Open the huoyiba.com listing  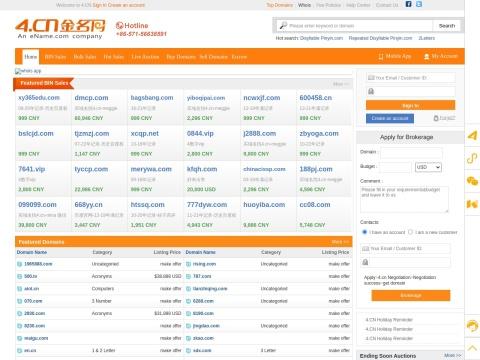coord(264,205)
